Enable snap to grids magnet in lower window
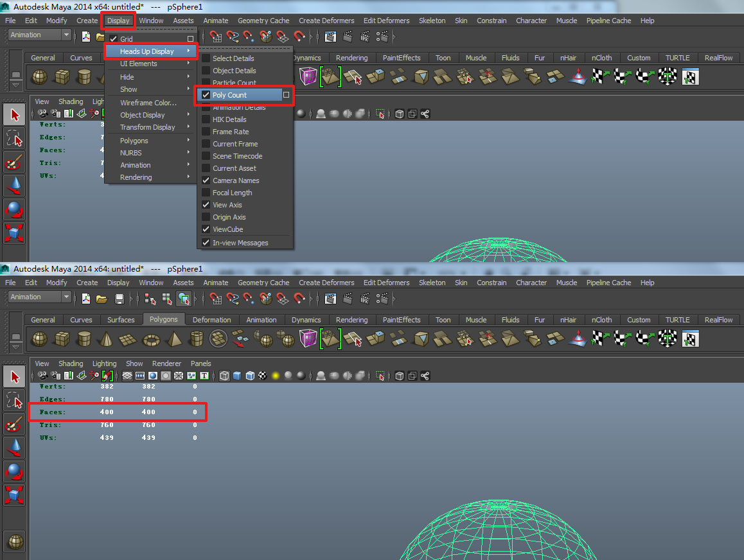Image resolution: width=744 pixels, height=560 pixels. tap(216, 299)
